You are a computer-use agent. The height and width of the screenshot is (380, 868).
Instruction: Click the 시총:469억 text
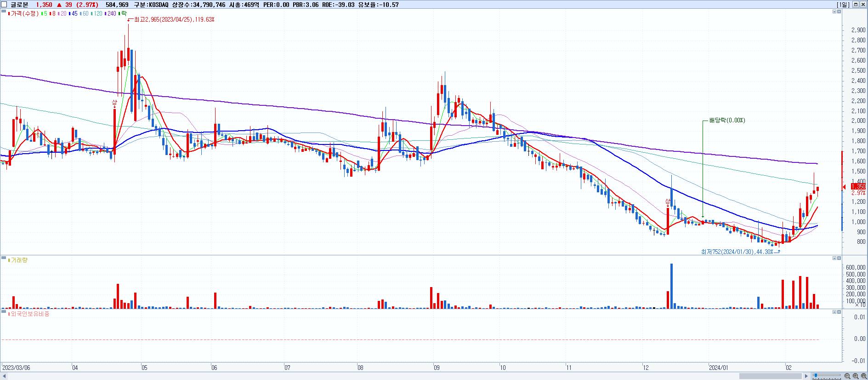[244, 5]
